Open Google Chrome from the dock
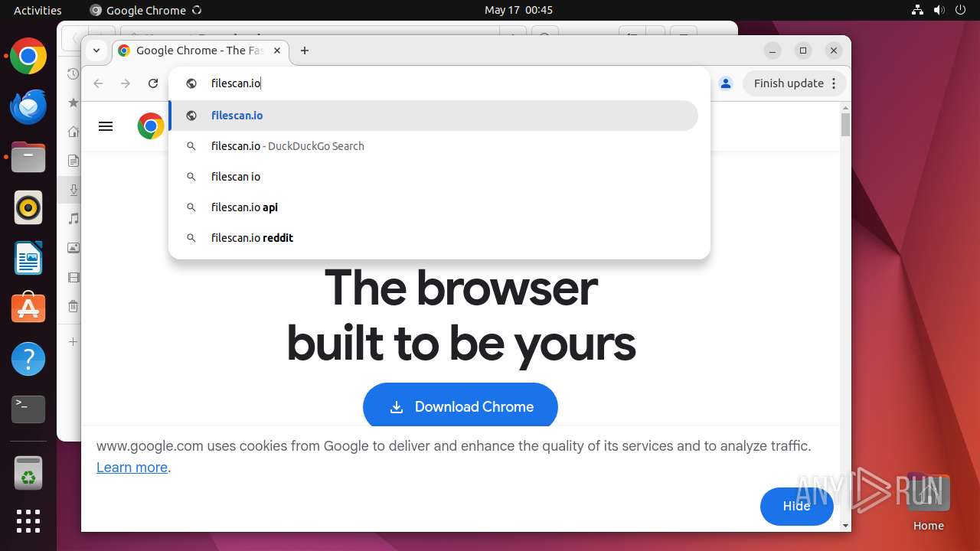The height and width of the screenshot is (551, 980). (28, 57)
